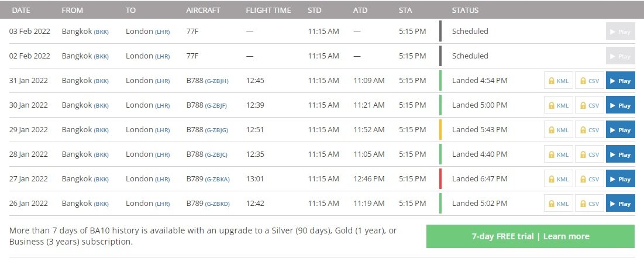Viewport: 644px width, 258px height.
Task: Download CSV for 29 Jan flight
Action: [x=588, y=130]
